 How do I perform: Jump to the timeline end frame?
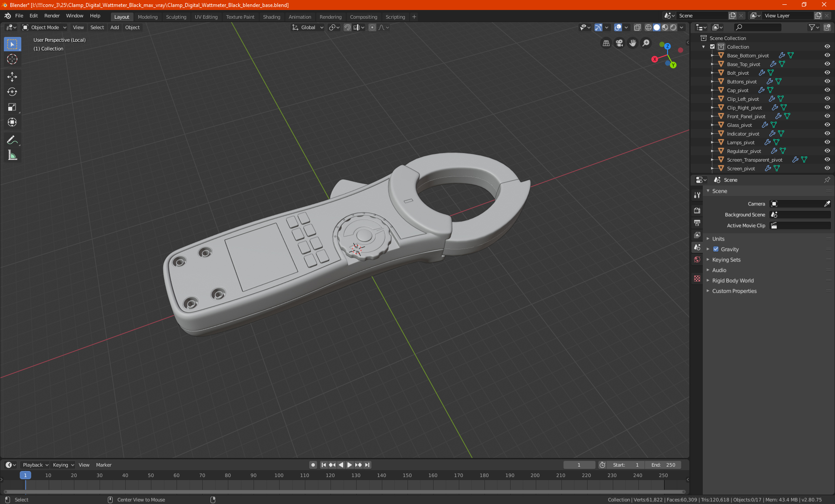tap(367, 465)
